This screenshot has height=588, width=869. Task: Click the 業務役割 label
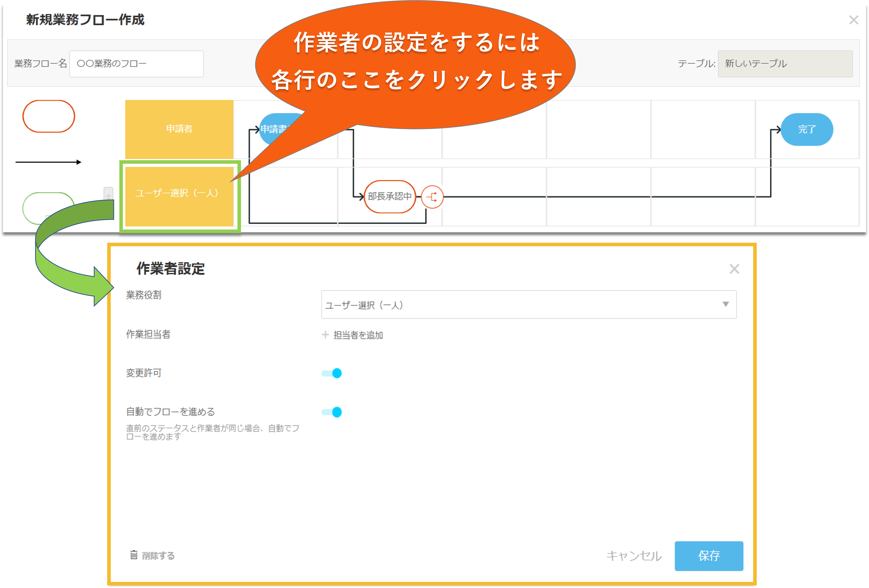144,295
